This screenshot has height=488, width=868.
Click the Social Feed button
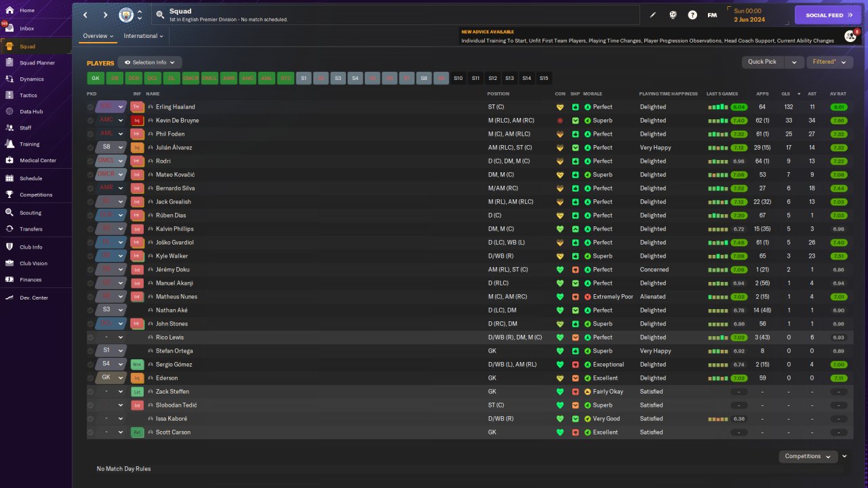(x=828, y=15)
